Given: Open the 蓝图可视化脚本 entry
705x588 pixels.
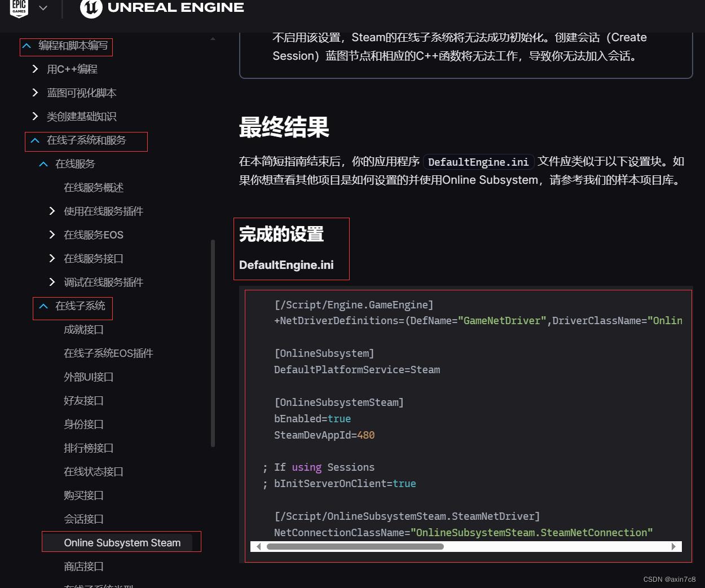Looking at the screenshot, I should (82, 93).
